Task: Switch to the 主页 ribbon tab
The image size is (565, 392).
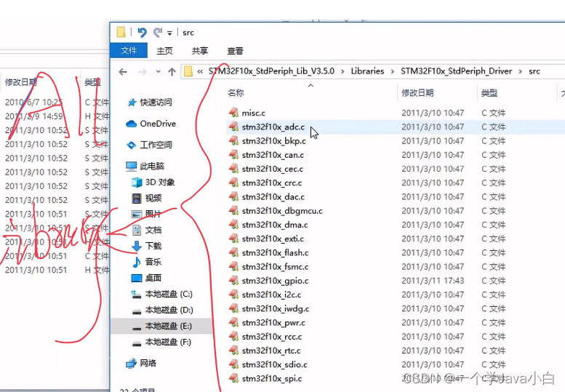Action: pos(164,51)
